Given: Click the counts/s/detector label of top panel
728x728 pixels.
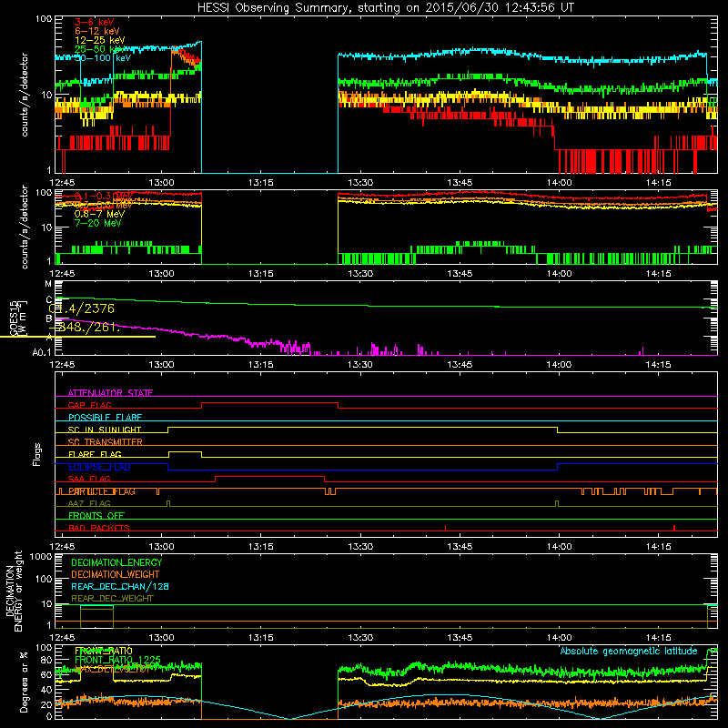Looking at the screenshot, I should tap(25, 95).
